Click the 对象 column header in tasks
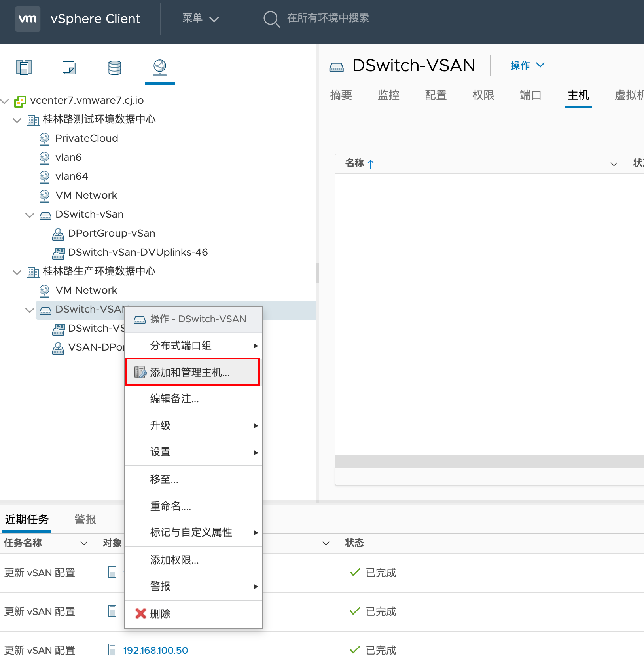 click(x=112, y=543)
